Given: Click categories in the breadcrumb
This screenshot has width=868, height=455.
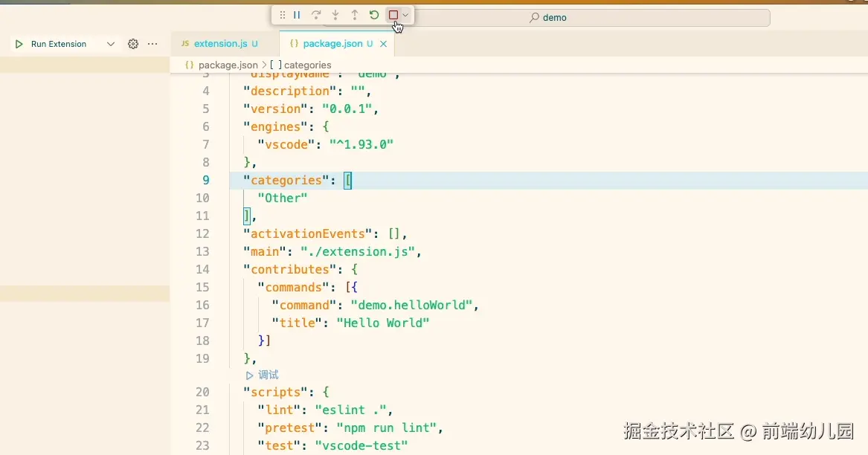Looking at the screenshot, I should click(307, 65).
